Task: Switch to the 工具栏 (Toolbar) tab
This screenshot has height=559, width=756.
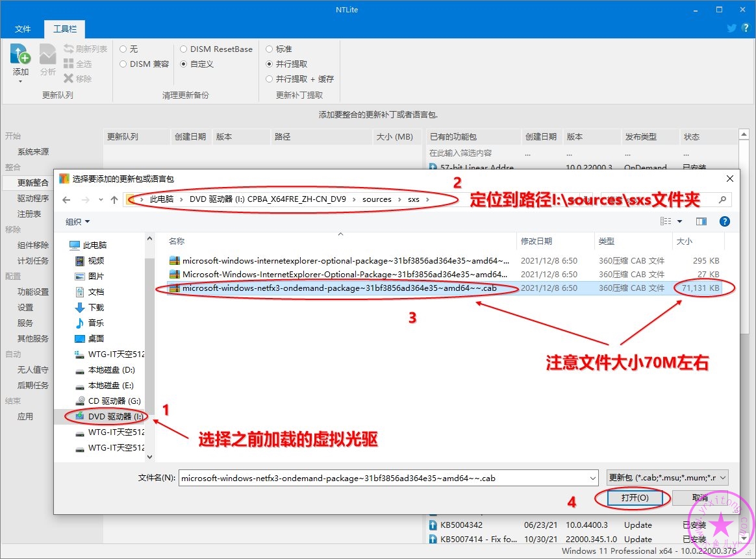Action: [x=64, y=29]
